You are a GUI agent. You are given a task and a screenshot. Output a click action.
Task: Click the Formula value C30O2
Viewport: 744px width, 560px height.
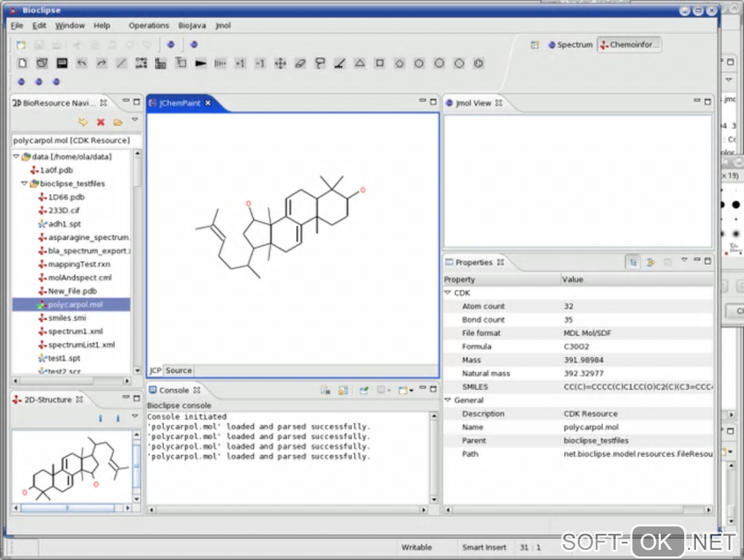tap(576, 346)
